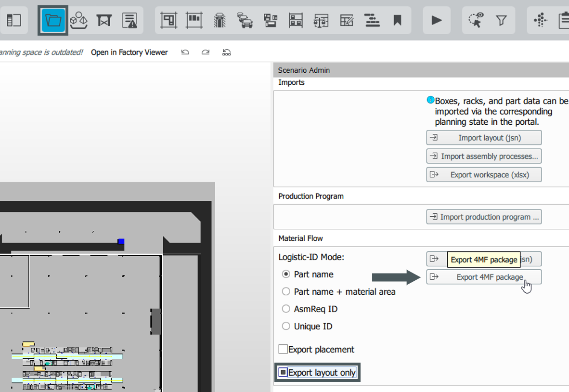Toggle the sidebar panel icon
569x392 pixels.
click(14, 20)
